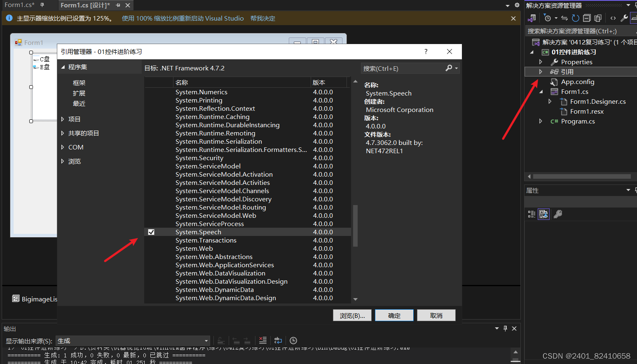This screenshot has width=637, height=364.
Task: Click the 浏览(B)... button
Action: click(x=352, y=315)
